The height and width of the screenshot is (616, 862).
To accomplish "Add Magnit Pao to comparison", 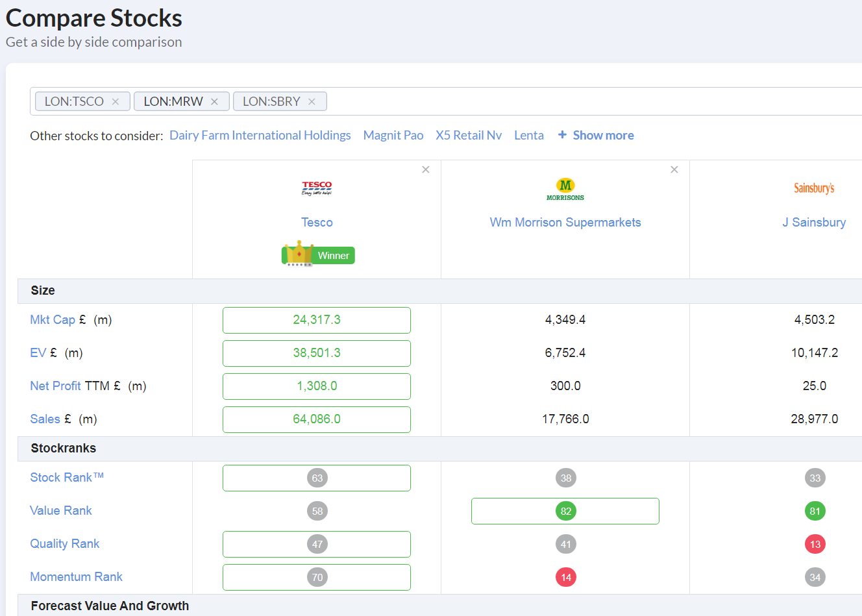I will [x=393, y=136].
